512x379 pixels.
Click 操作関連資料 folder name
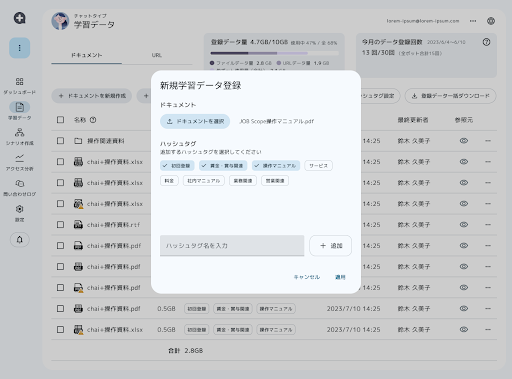[x=106, y=141]
